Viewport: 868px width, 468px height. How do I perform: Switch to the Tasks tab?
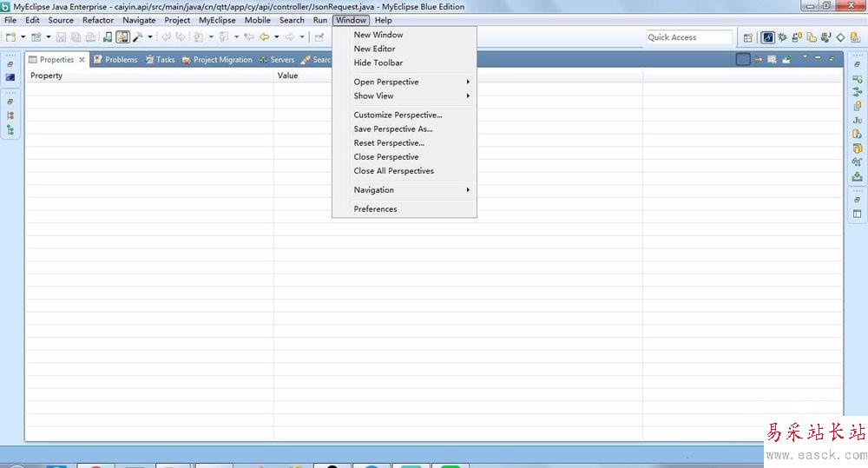pos(160,60)
